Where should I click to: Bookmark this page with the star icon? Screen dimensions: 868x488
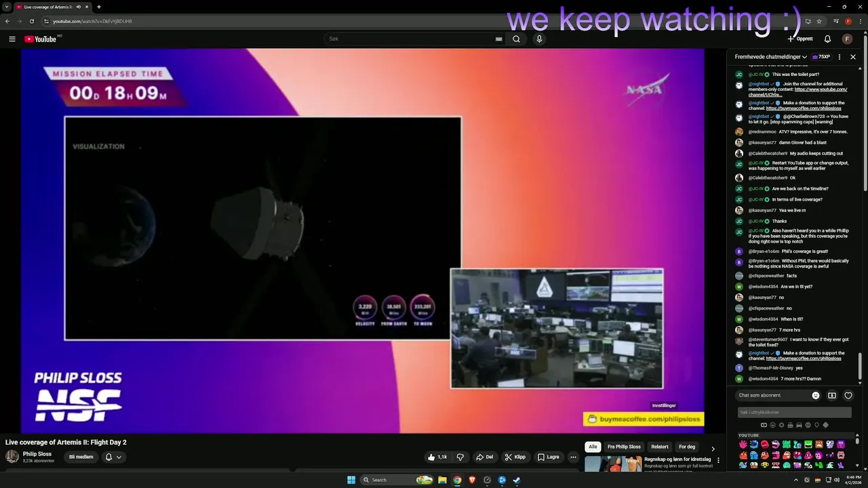tap(818, 21)
